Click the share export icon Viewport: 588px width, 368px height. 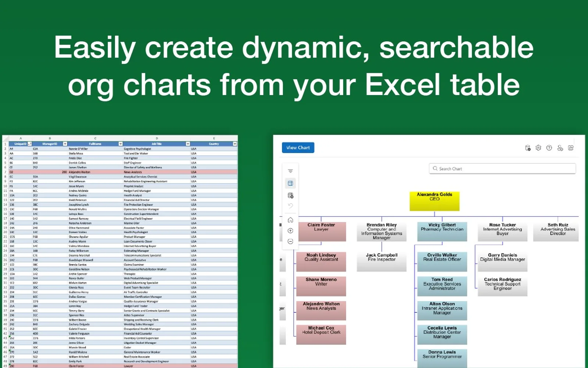[571, 148]
